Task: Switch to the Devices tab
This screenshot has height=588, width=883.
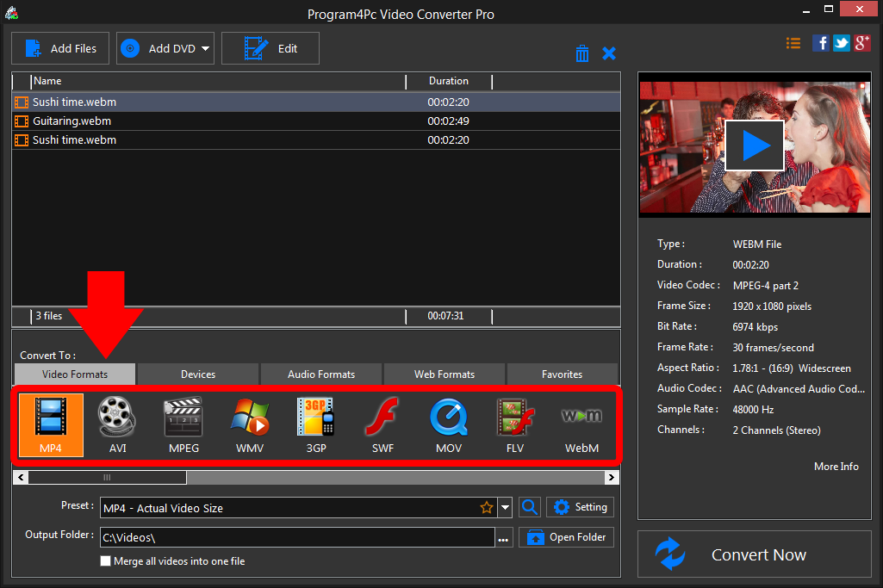Action: (197, 374)
